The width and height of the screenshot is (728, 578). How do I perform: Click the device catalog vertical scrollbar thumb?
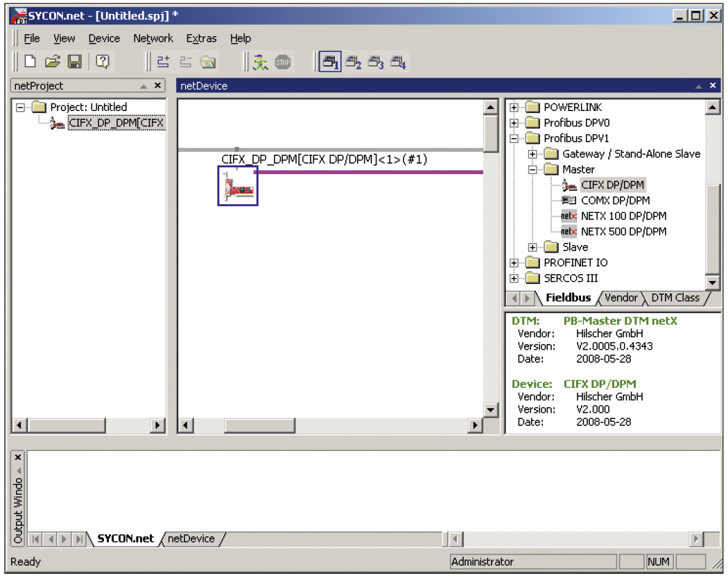712,228
